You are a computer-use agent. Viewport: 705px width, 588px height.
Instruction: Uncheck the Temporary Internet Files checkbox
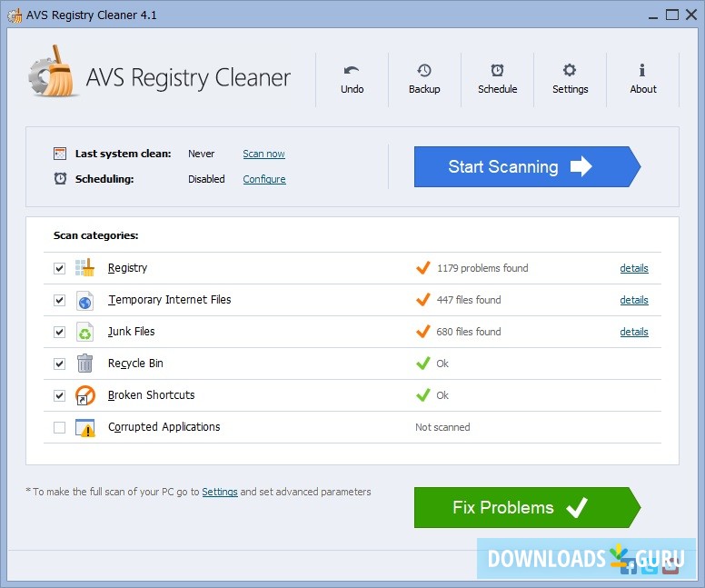59,300
